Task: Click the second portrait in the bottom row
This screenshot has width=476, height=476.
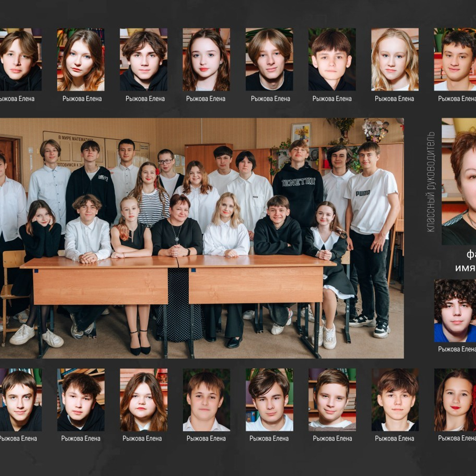Action: [81, 400]
